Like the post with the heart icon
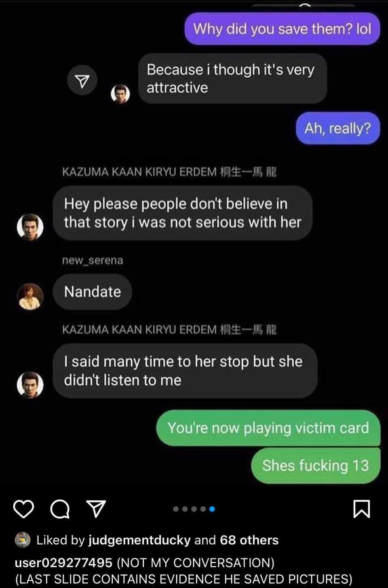 tap(24, 509)
